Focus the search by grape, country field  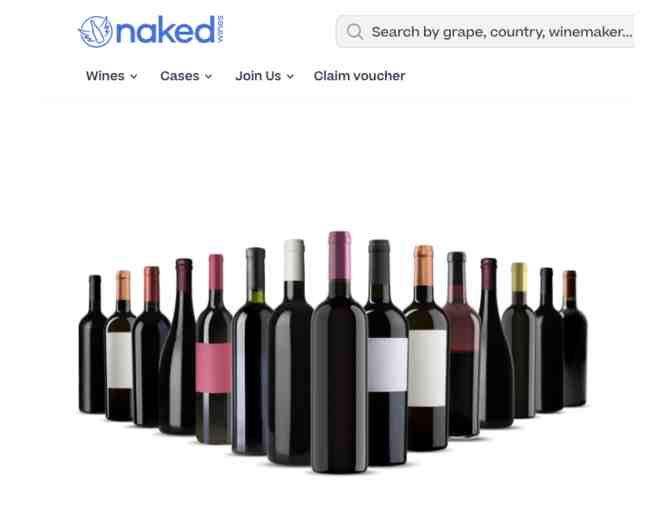[485, 32]
